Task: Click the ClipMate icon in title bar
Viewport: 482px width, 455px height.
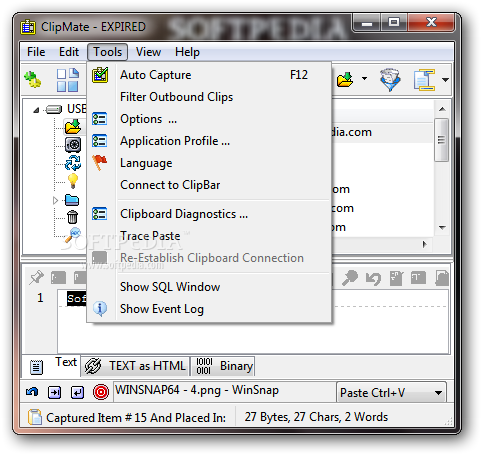Action: [28, 27]
